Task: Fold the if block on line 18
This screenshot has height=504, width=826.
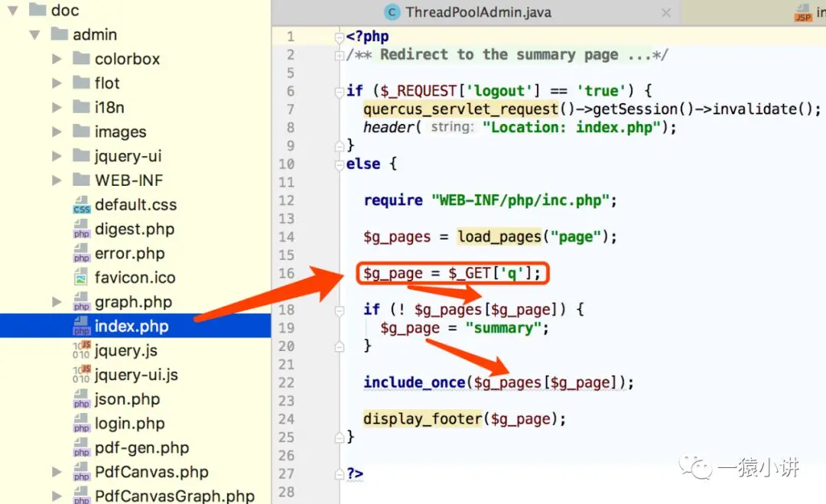Action: [x=340, y=311]
